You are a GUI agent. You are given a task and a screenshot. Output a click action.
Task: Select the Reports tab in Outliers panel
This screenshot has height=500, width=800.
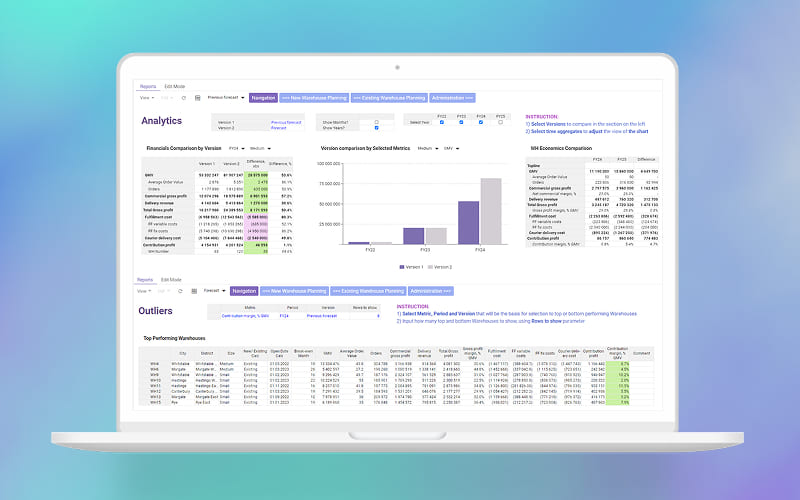point(145,280)
